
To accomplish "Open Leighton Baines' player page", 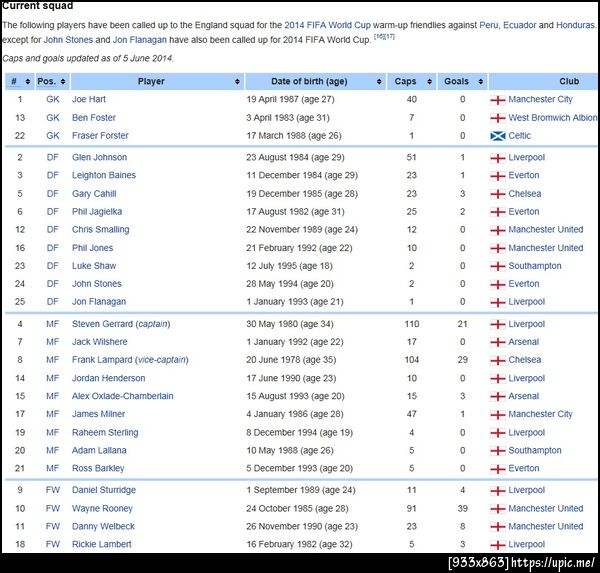I will coord(104,175).
